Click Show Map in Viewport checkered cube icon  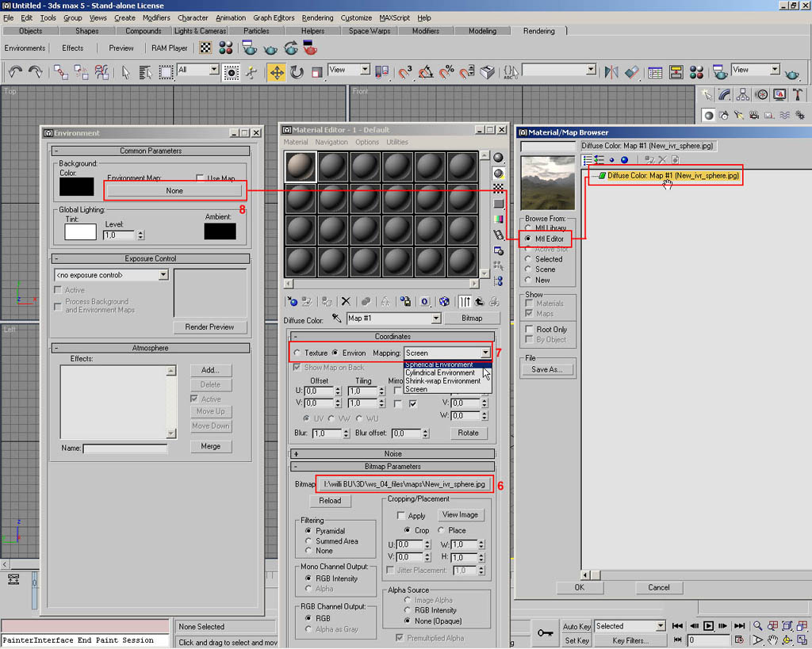(x=444, y=302)
